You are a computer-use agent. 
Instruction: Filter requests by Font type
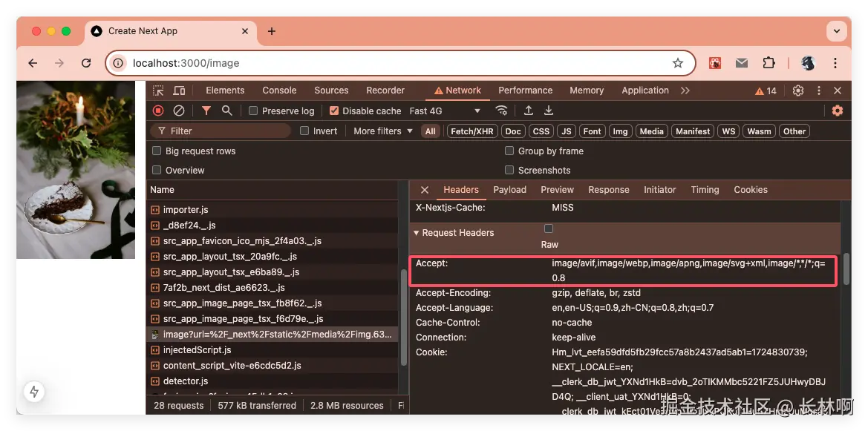click(593, 131)
